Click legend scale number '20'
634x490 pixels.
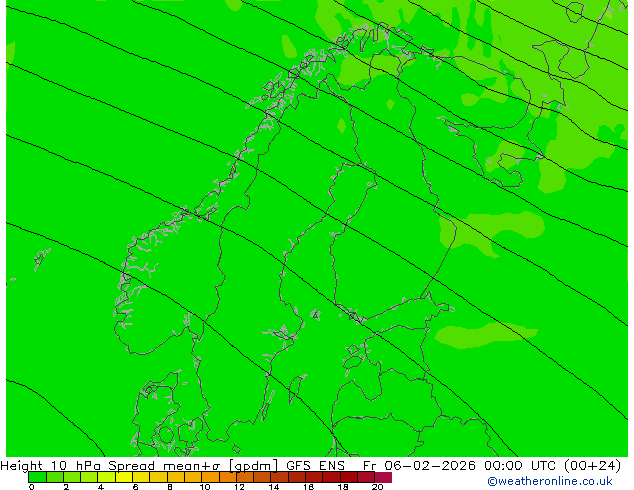[377, 487]
